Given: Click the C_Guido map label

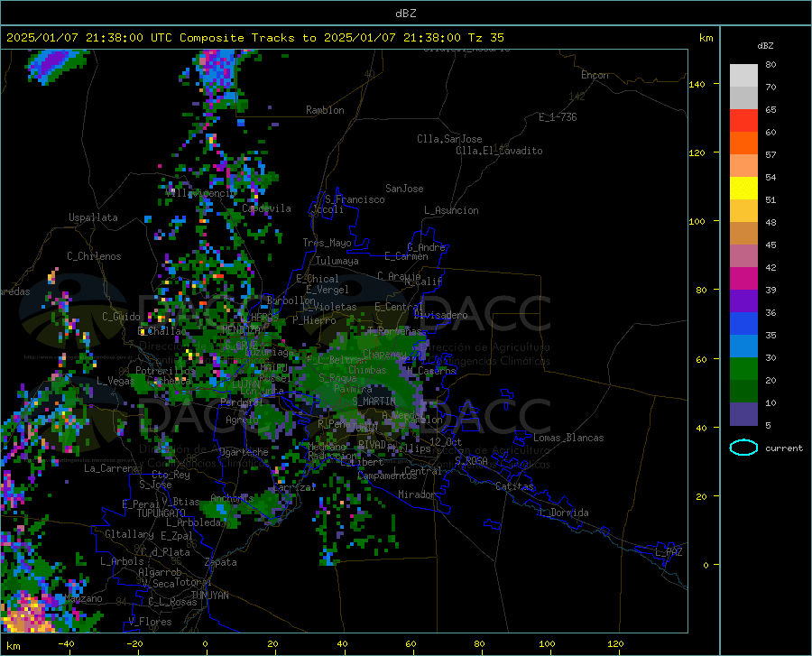Looking at the screenshot, I should 121,317.
